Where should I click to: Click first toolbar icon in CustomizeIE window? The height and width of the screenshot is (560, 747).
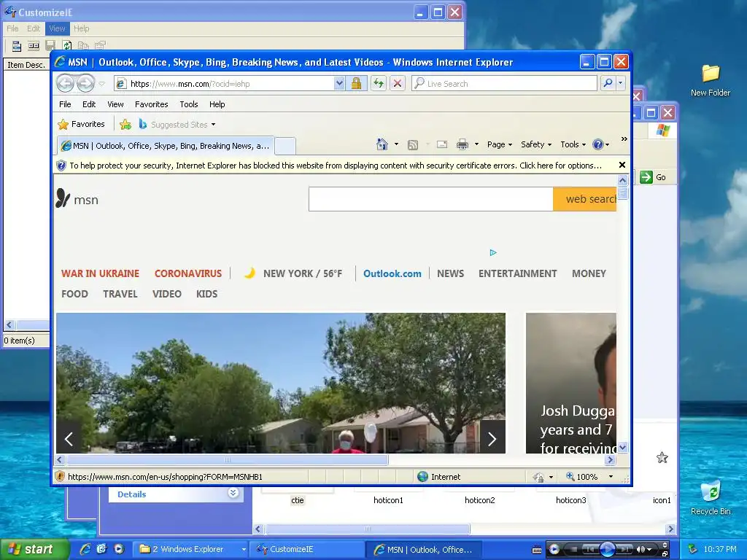click(x=17, y=46)
